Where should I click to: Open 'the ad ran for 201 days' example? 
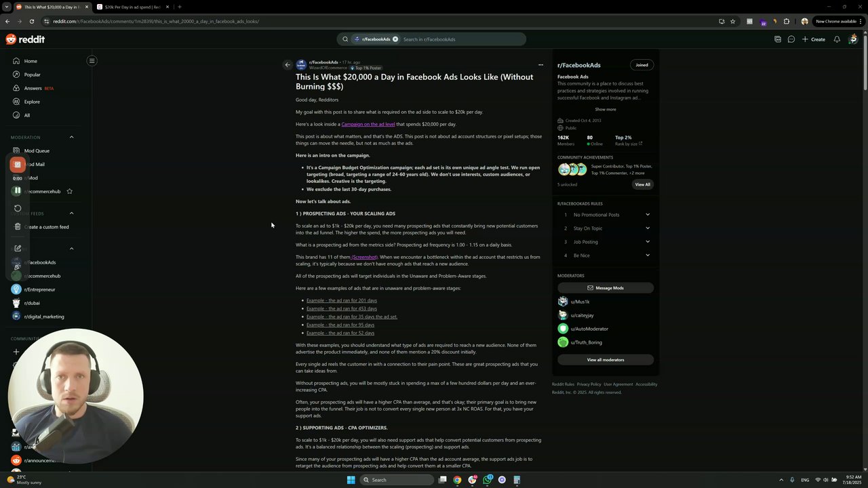click(342, 300)
